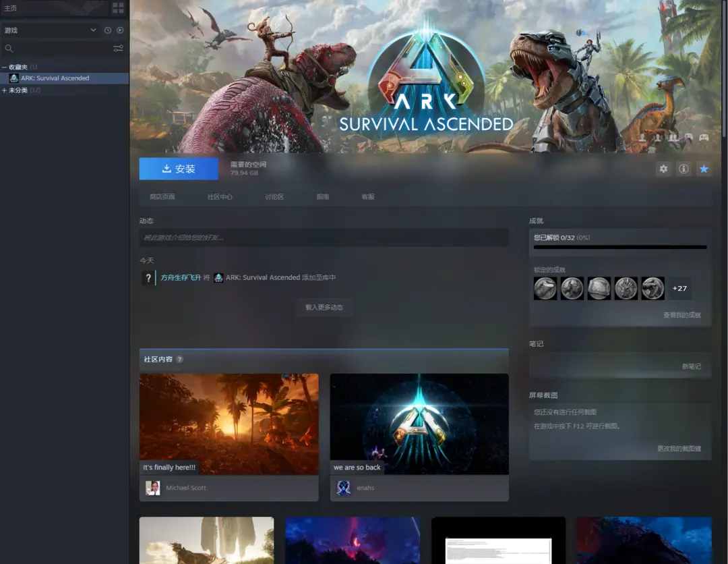
Task: Open the 客服 tab
Action: coord(368,197)
